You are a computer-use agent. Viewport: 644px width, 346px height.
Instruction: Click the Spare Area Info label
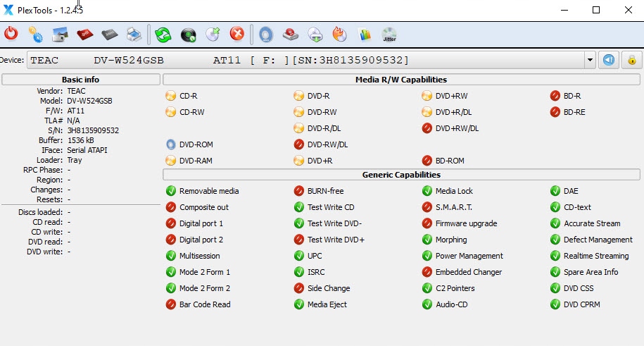pyautogui.click(x=591, y=272)
